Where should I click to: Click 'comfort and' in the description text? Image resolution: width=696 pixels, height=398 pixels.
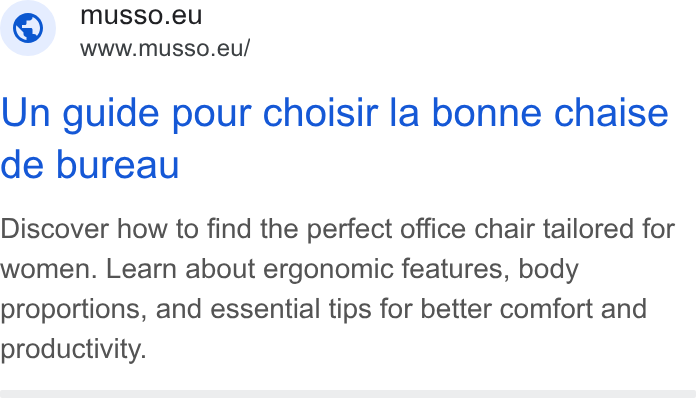573,309
